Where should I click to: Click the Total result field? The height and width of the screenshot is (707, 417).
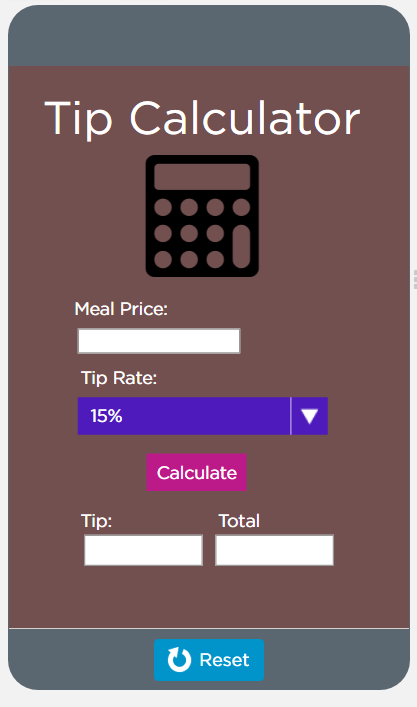coord(274,550)
